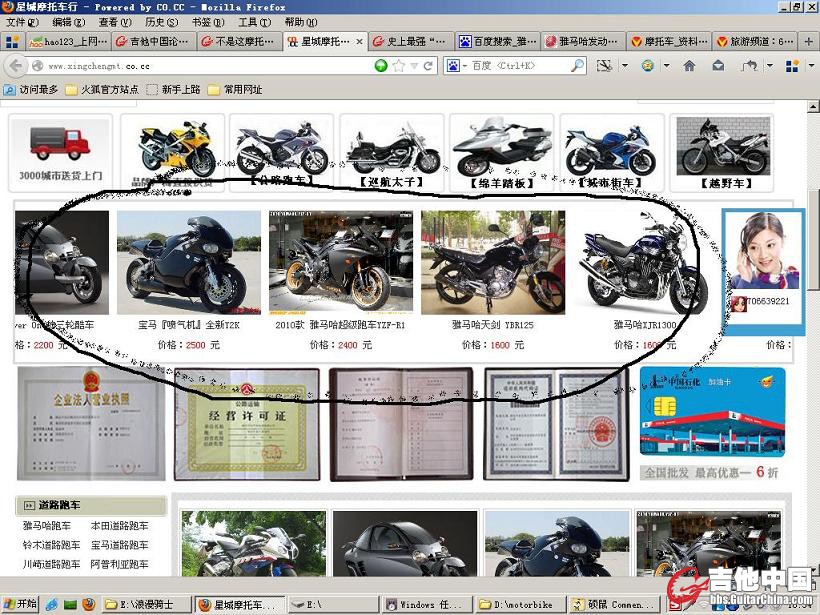Click the 【越野车】 category link
The width and height of the screenshot is (820, 615).
(723, 183)
